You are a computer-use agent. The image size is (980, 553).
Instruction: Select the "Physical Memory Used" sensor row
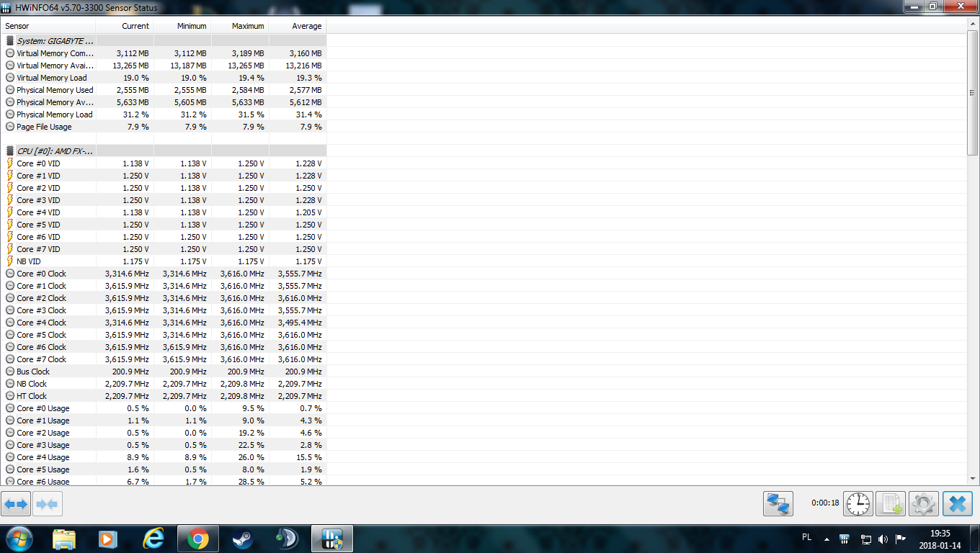coord(164,90)
